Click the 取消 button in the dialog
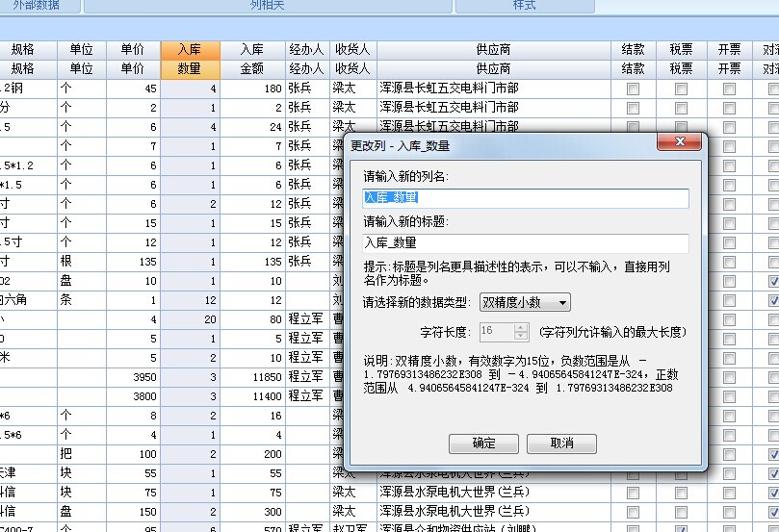 tap(562, 443)
